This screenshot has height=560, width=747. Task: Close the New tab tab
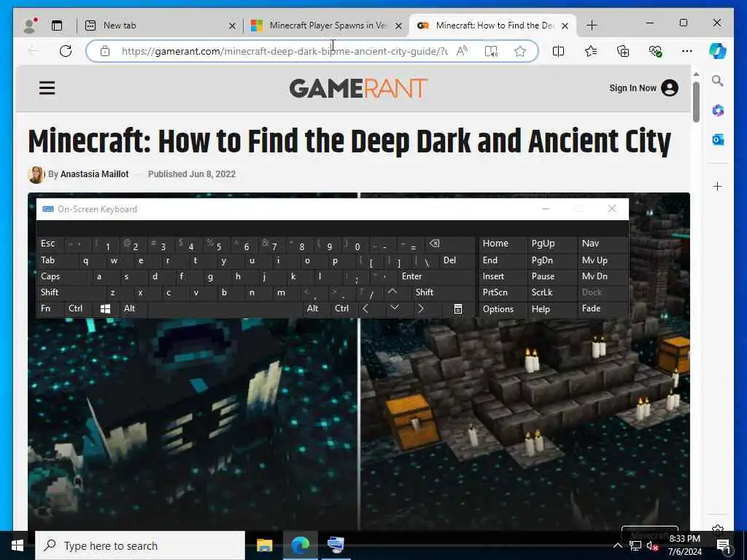tap(232, 26)
